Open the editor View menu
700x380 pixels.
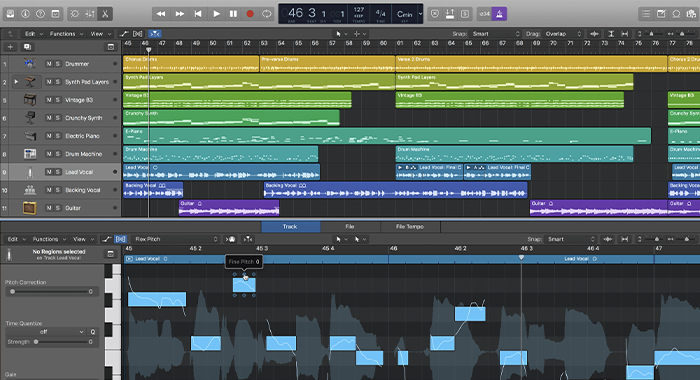click(83, 239)
